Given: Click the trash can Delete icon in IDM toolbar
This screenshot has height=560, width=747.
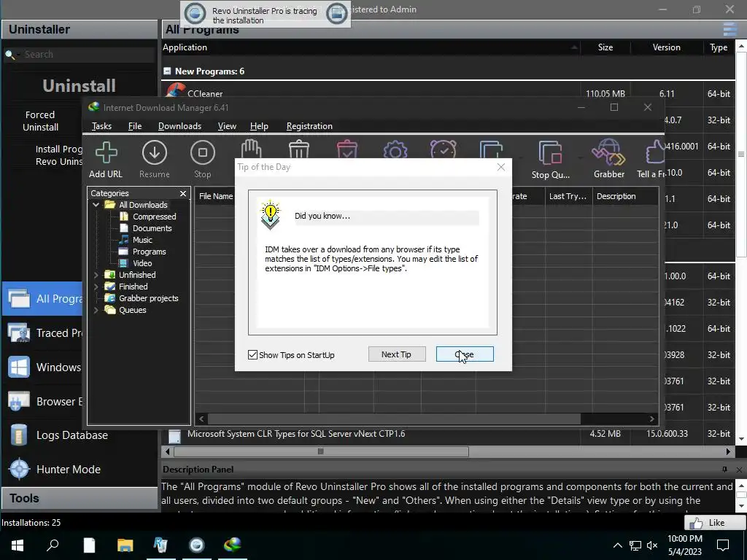Looking at the screenshot, I should (299, 149).
